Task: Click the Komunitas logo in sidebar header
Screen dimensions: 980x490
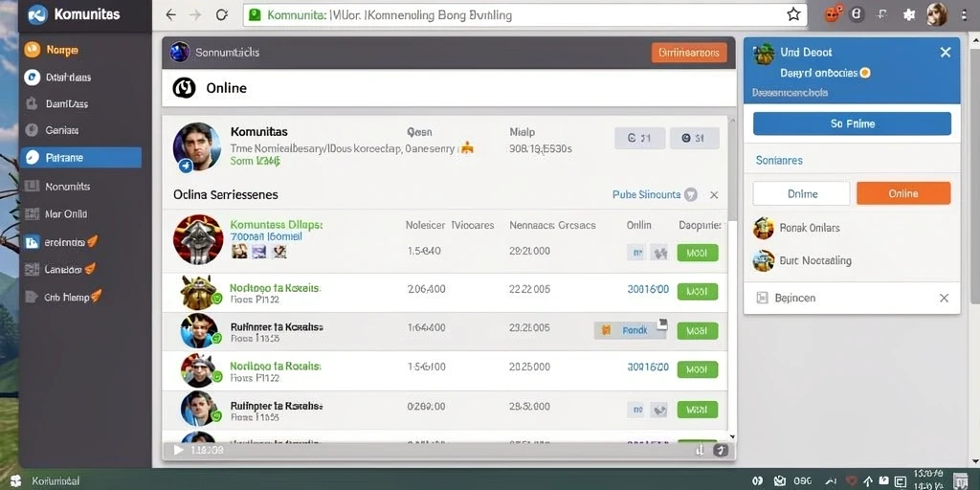Action: (38, 13)
